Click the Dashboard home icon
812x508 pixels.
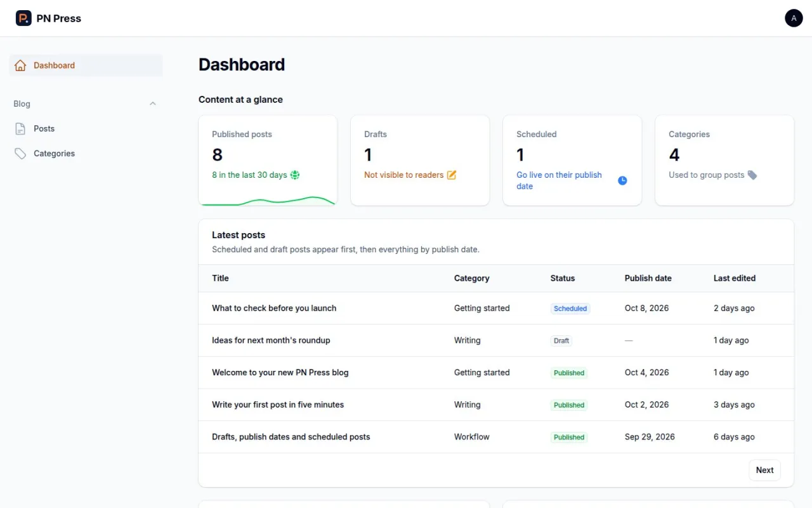tap(20, 65)
